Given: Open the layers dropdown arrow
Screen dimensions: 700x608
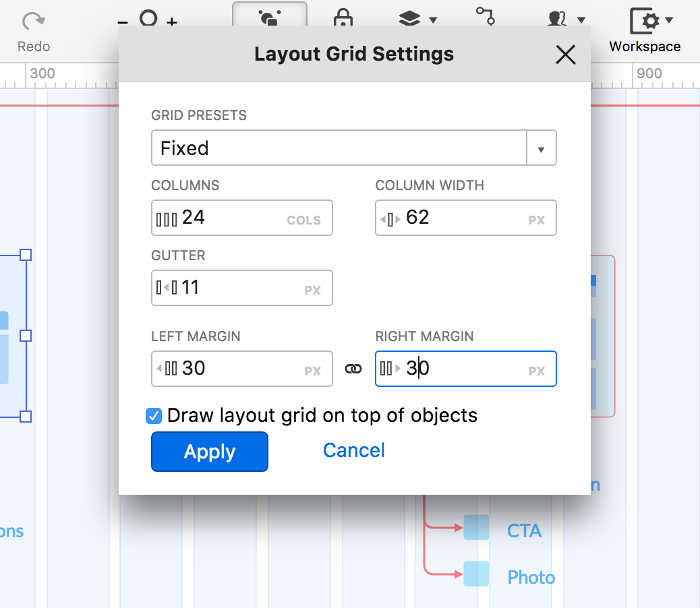Looking at the screenshot, I should pos(432,20).
